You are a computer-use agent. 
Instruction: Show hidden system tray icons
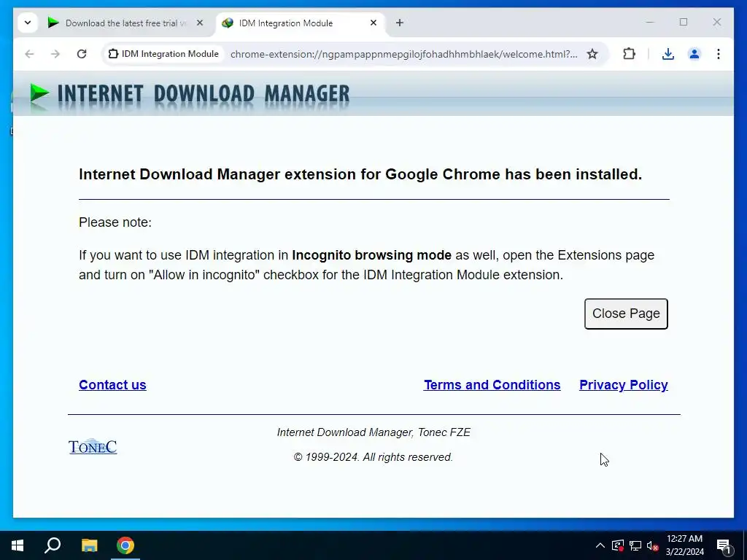[600, 545]
